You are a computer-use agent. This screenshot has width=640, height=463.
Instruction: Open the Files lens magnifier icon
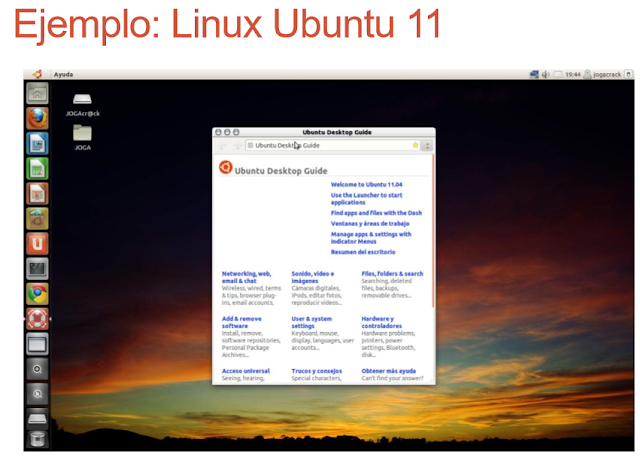[x=38, y=394]
